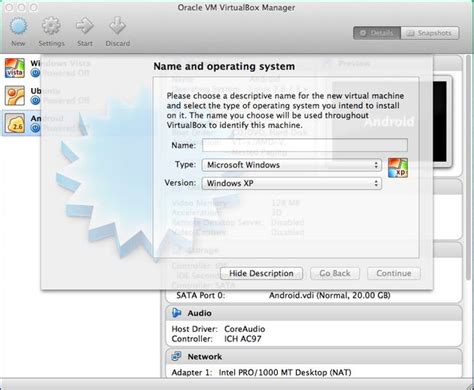Click the SATA Port 0 label
Viewport: 474px width, 390px height.
[201, 295]
